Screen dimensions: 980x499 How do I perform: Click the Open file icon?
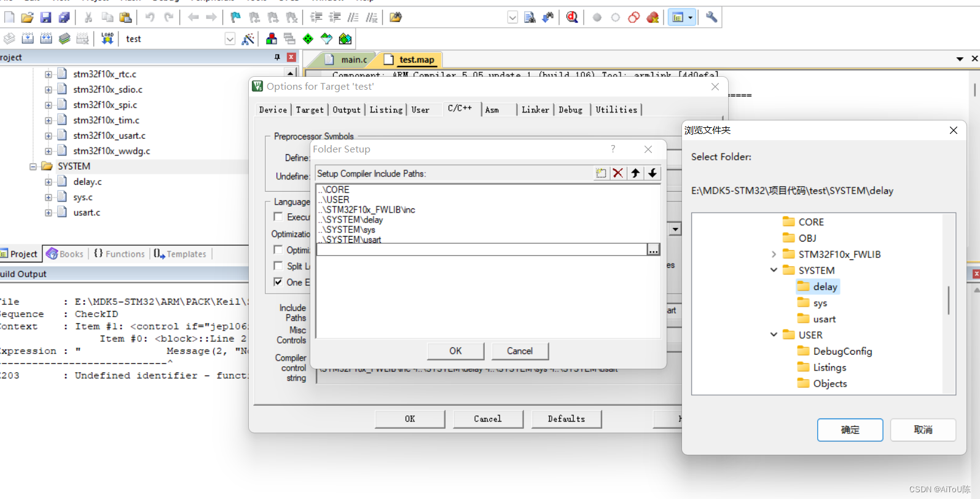27,18
